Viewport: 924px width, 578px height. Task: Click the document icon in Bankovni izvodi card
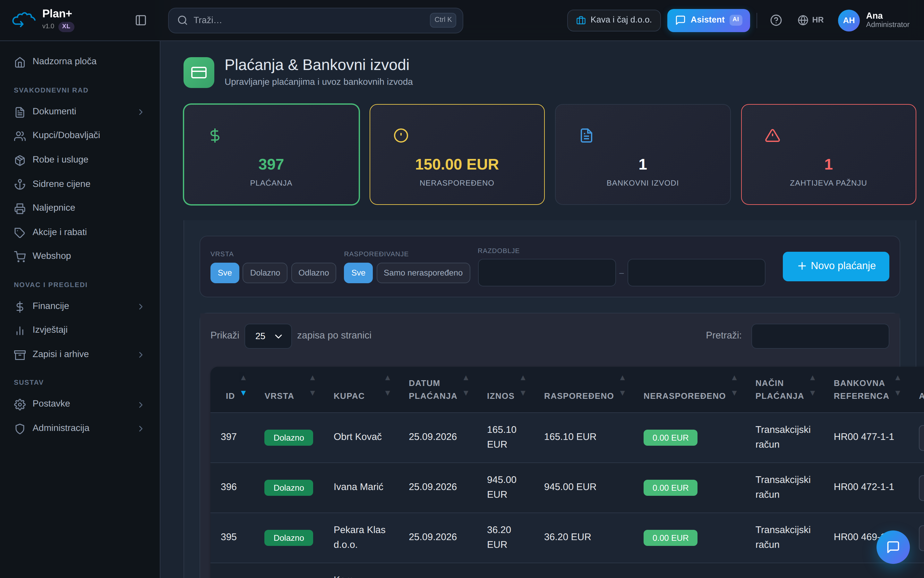[x=586, y=135]
